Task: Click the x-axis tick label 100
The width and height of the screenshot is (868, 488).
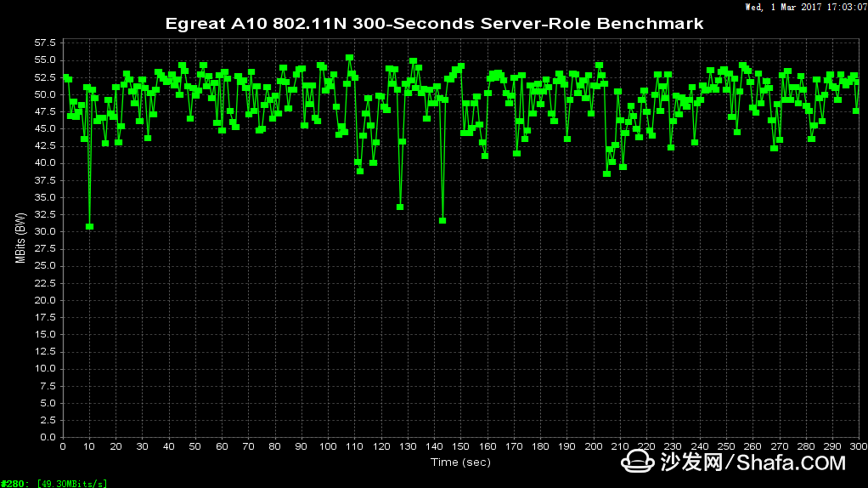Action: pos(328,446)
